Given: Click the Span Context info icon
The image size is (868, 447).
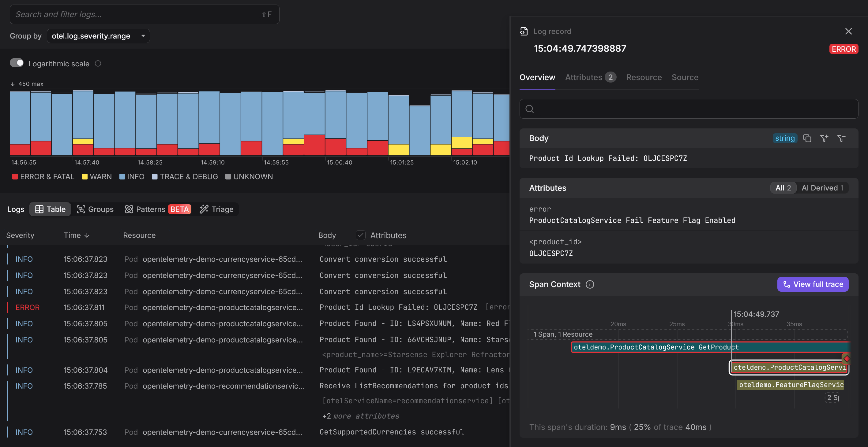Looking at the screenshot, I should [x=590, y=284].
